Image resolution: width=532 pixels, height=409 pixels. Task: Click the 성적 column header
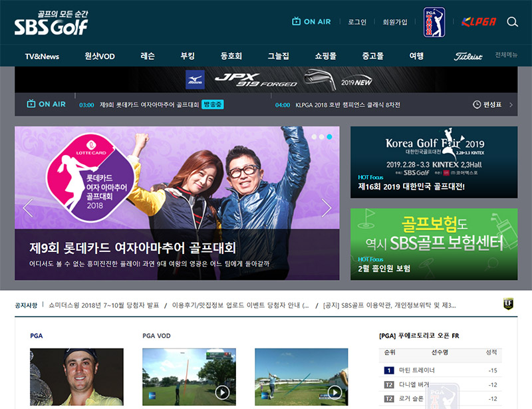pyautogui.click(x=491, y=352)
